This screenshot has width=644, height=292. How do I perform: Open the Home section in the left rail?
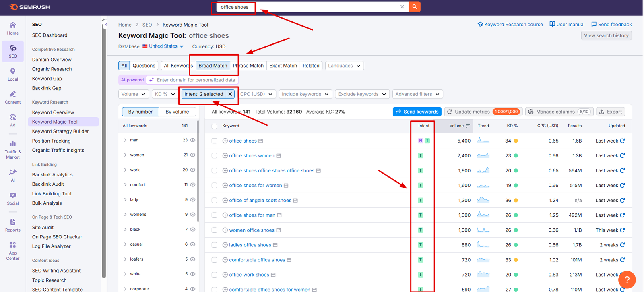(13, 28)
